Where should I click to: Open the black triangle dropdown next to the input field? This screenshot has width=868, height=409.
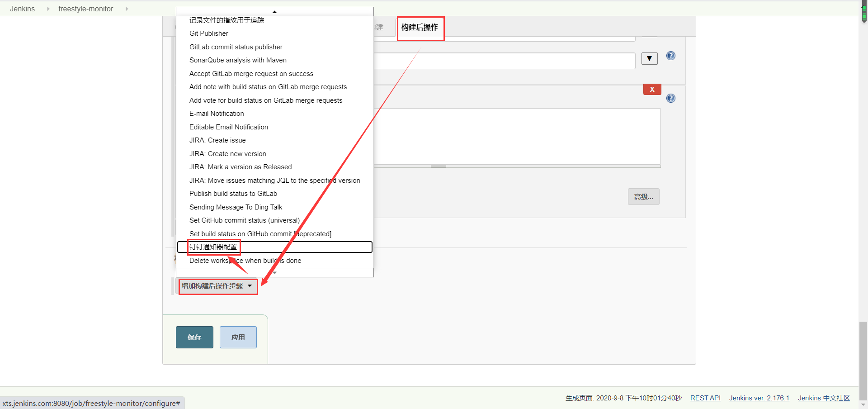point(649,58)
